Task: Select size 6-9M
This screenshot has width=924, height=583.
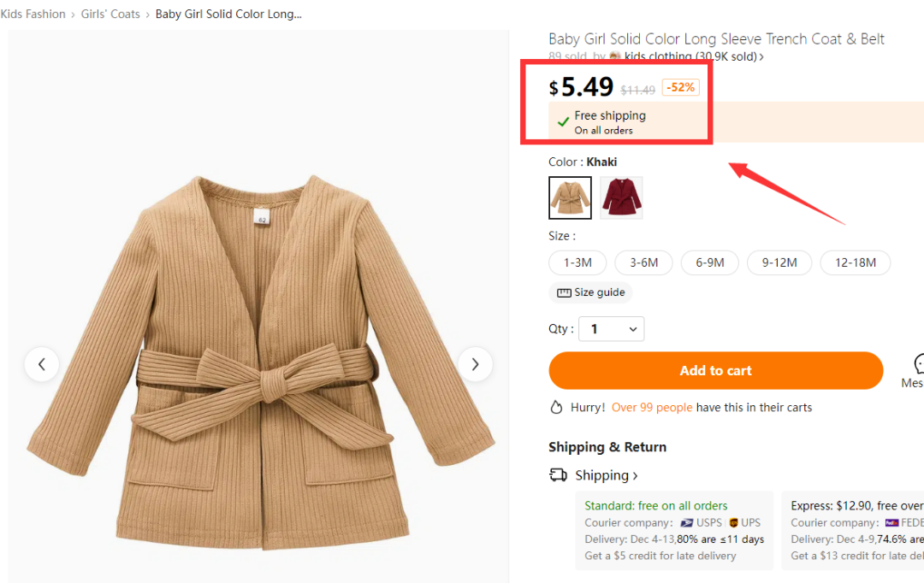Action: coord(709,262)
